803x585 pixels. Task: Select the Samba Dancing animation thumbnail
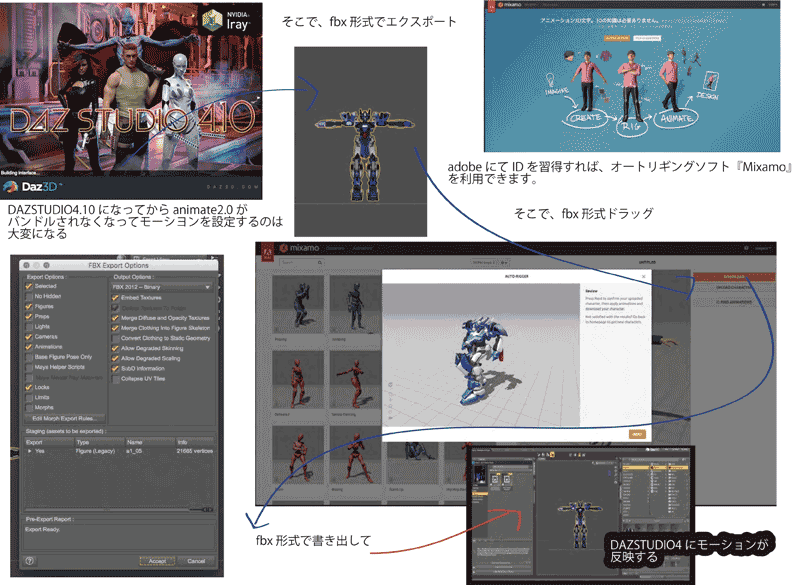tap(355, 381)
